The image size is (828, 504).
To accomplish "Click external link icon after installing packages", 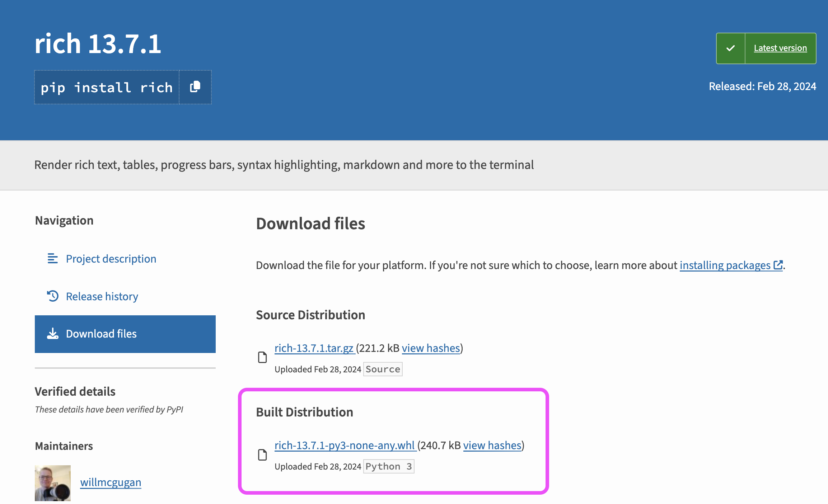I will click(x=778, y=265).
